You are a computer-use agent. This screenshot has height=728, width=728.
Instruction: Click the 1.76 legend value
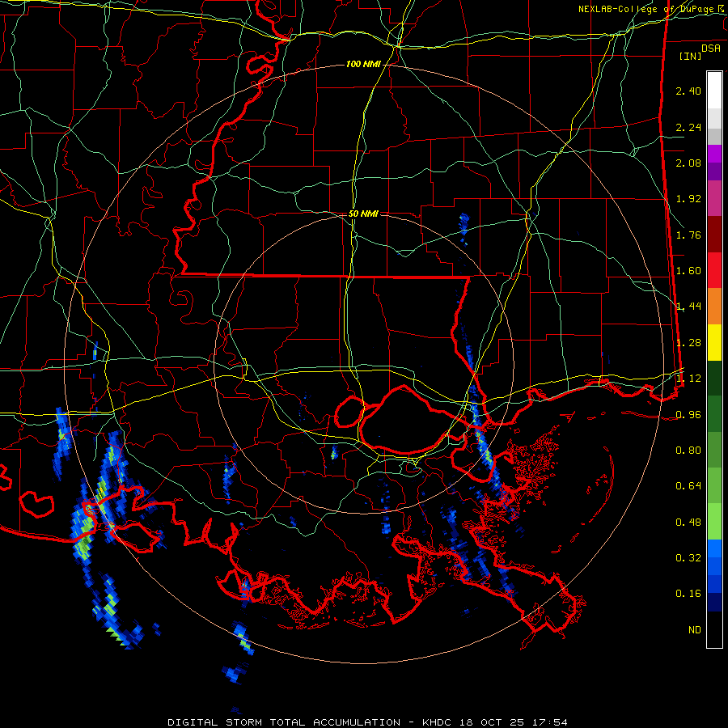[x=688, y=235]
